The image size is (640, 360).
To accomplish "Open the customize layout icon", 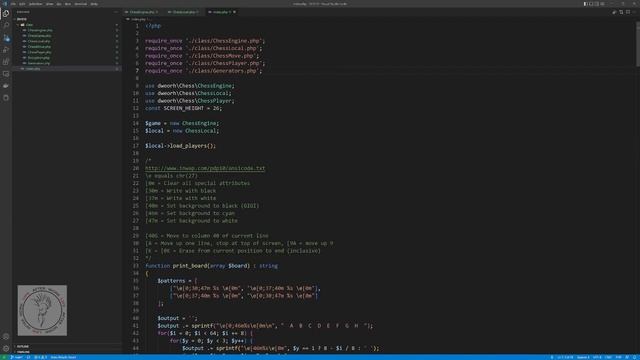I will click(x=602, y=4).
